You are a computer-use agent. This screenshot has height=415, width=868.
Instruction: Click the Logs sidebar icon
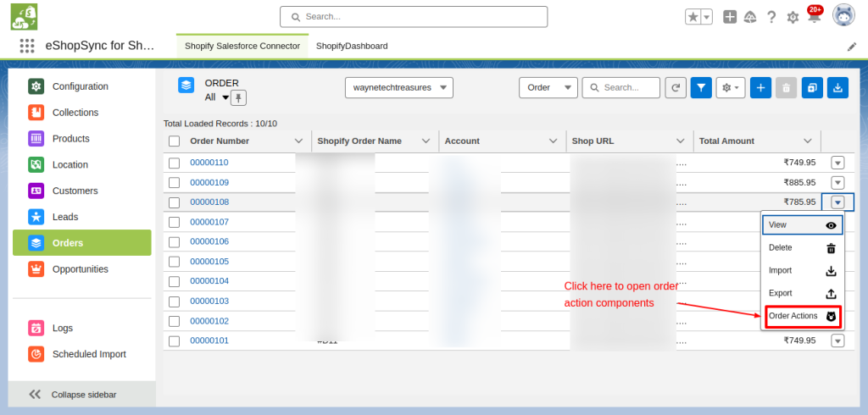coord(36,328)
